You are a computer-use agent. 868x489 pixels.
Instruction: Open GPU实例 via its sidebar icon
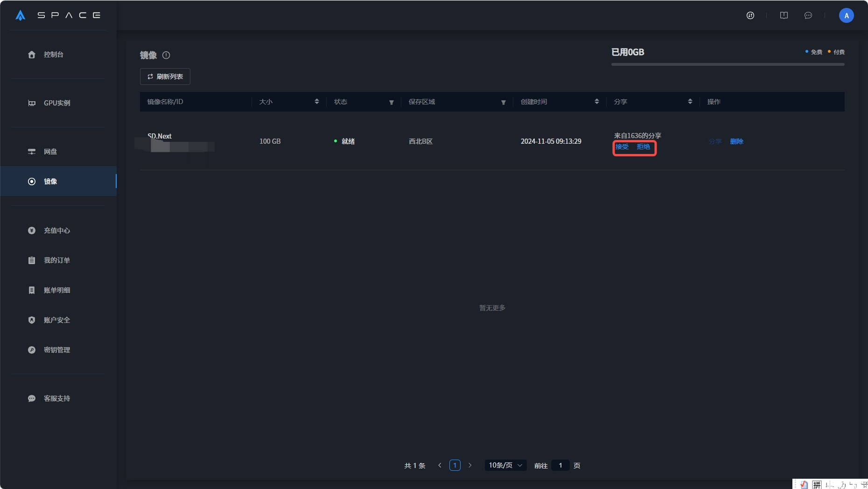click(32, 103)
